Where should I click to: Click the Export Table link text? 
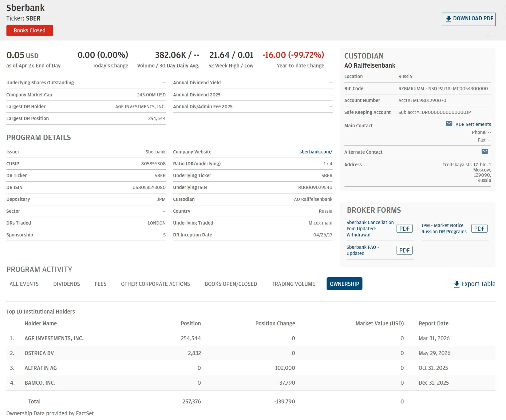(478, 284)
